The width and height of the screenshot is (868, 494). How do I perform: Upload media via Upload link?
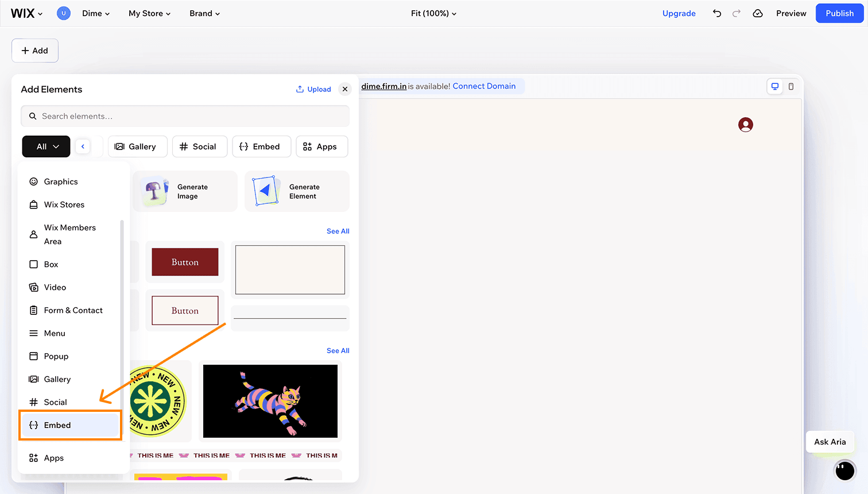pyautogui.click(x=313, y=89)
